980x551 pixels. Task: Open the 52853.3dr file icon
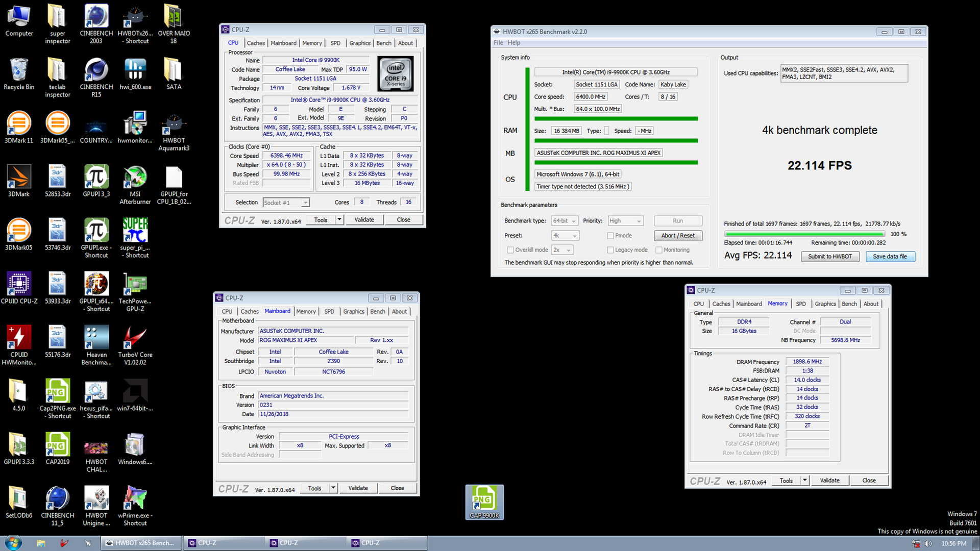(x=58, y=181)
